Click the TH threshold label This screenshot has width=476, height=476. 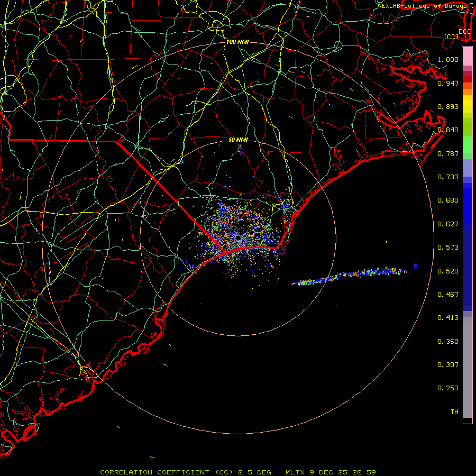tap(454, 411)
